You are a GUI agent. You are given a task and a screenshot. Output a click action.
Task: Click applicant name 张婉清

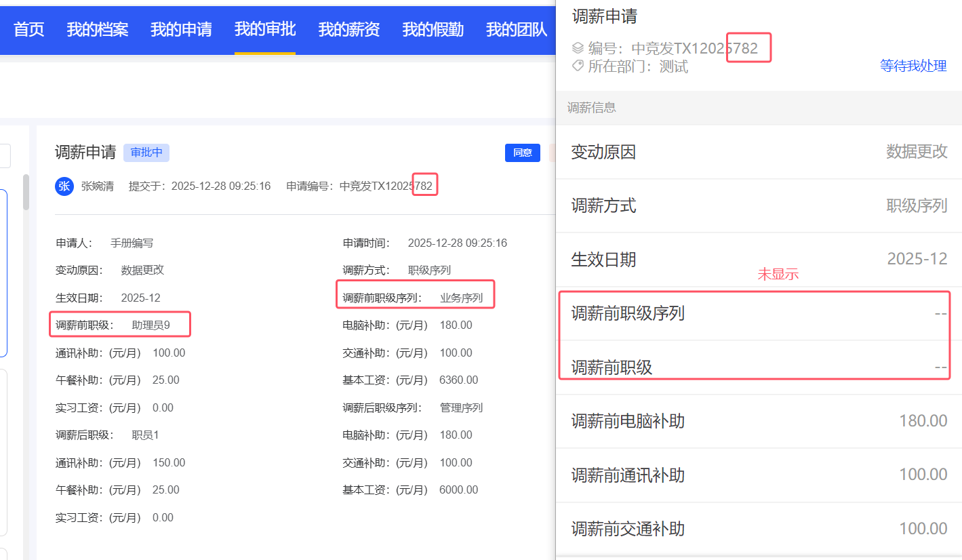98,186
